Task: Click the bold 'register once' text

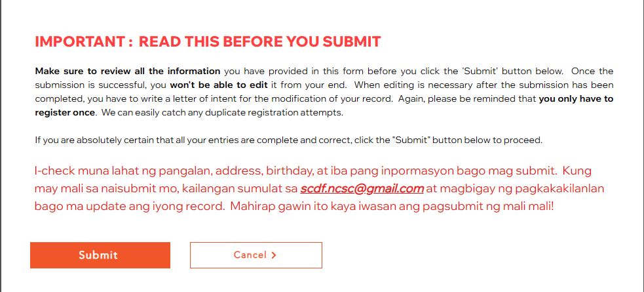Action: click(65, 113)
